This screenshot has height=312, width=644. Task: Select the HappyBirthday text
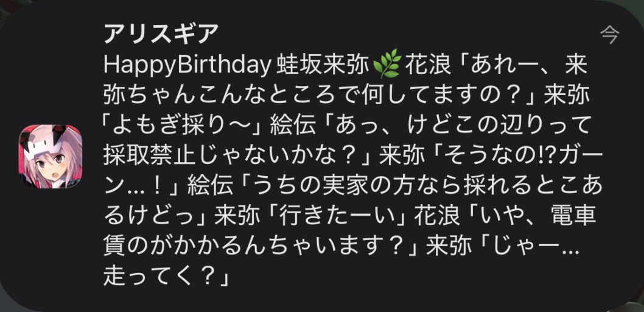(187, 66)
